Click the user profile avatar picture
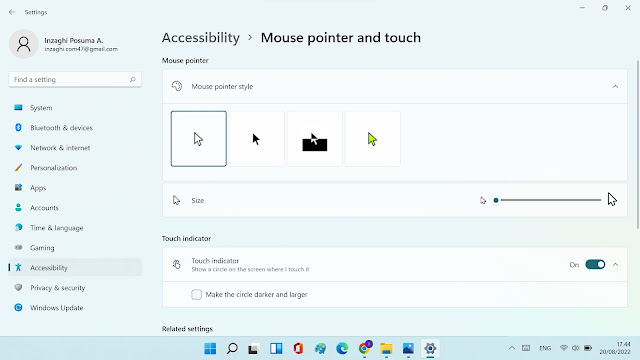Image resolution: width=640 pixels, height=360 pixels. [23, 44]
